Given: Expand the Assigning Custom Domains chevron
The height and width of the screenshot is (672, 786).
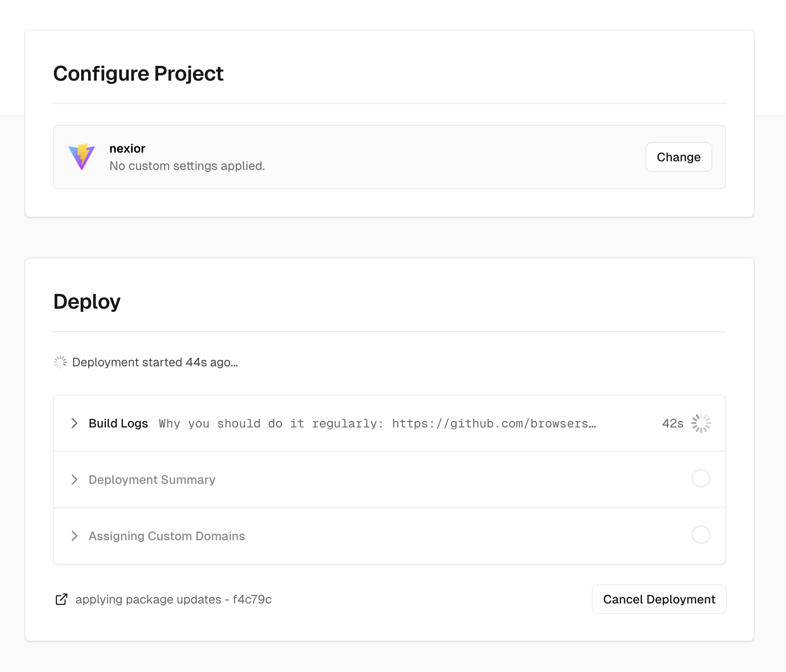Looking at the screenshot, I should click(x=75, y=536).
